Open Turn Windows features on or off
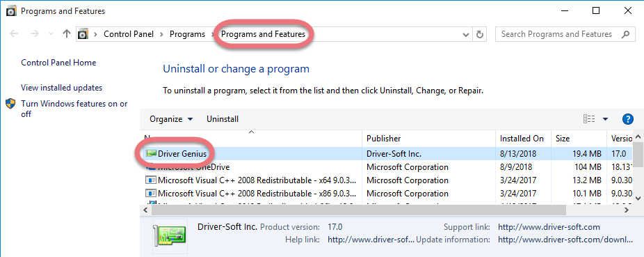 pos(74,109)
